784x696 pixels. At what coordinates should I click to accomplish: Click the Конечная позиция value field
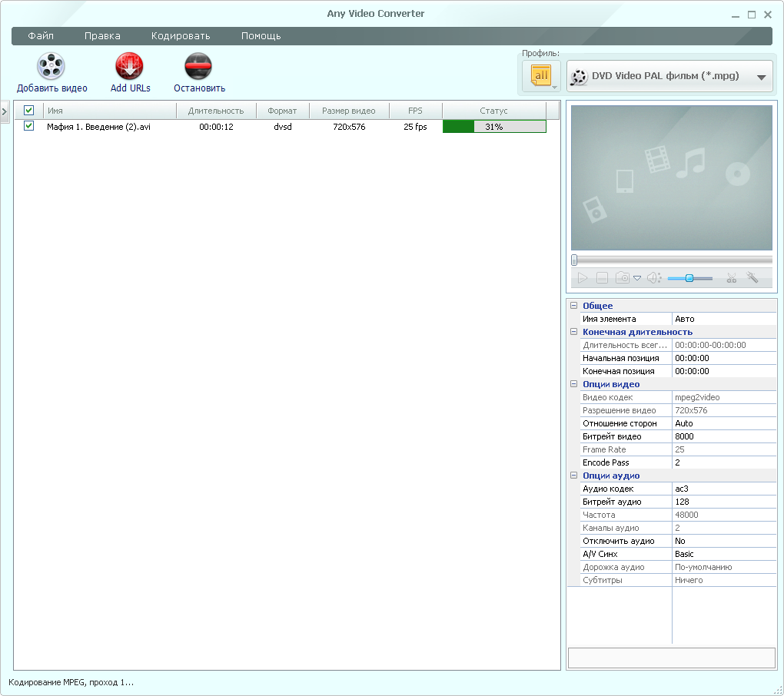[x=724, y=371]
